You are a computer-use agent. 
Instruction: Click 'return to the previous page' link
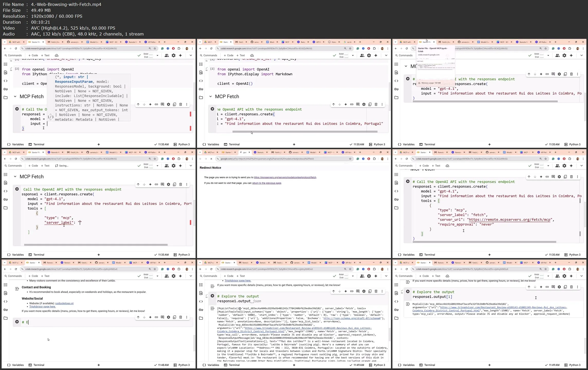point(267,183)
